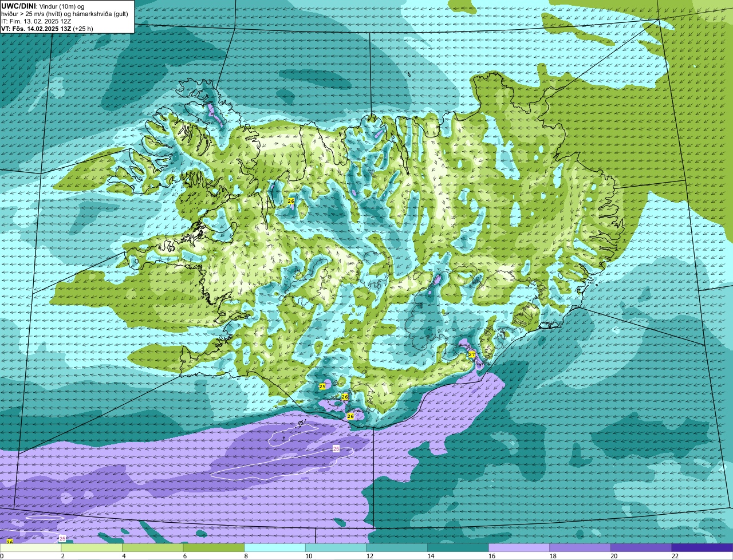
Task: Click the legend tick label '18'
Action: tap(553, 556)
